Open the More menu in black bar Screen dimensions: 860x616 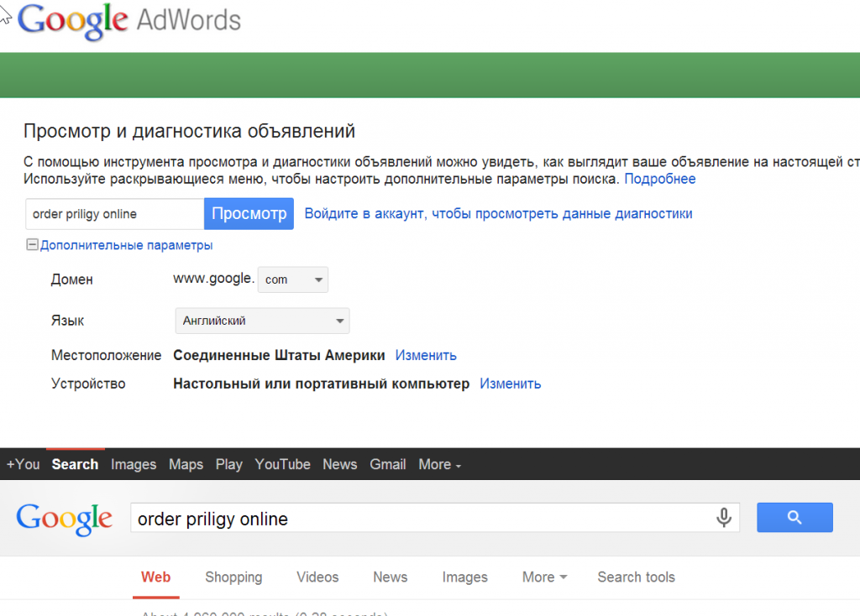pyautogui.click(x=440, y=464)
